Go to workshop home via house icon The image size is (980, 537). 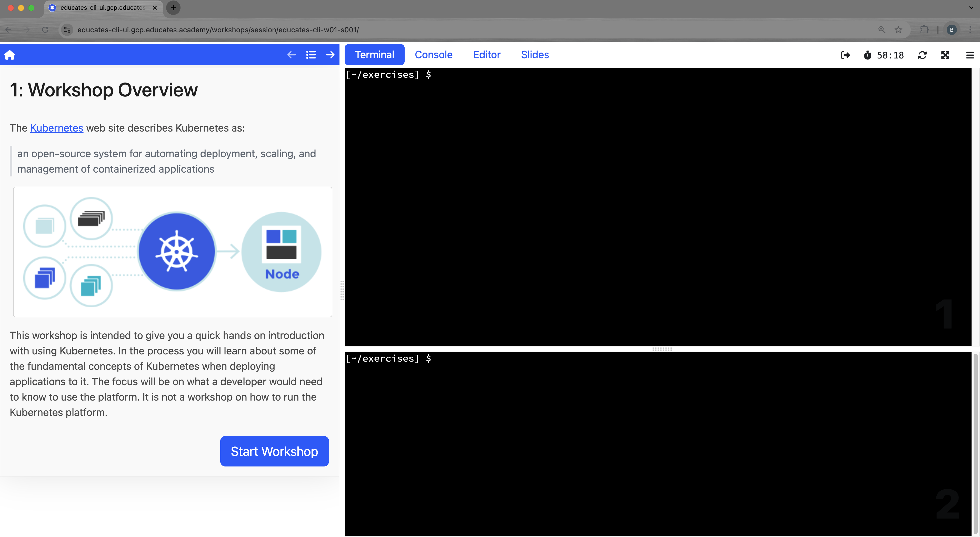9,55
